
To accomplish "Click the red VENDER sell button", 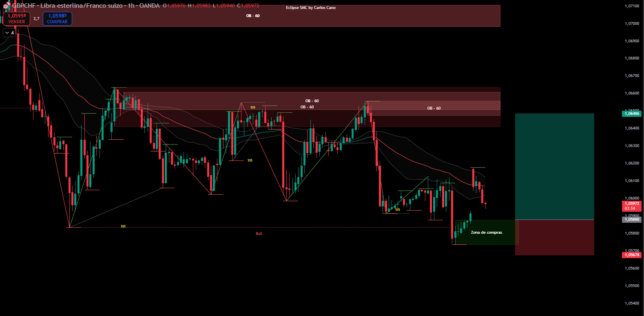I will pyautogui.click(x=17, y=19).
